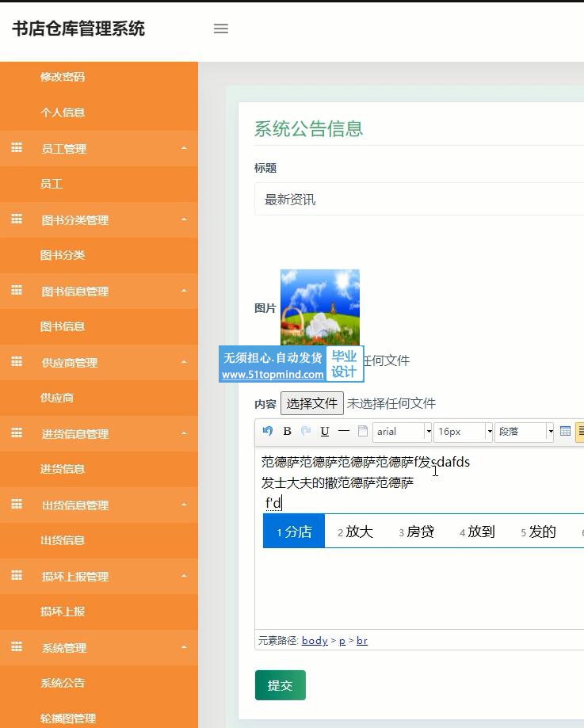The width and height of the screenshot is (584, 728).
Task: Toggle underline formatting in editor
Action: click(325, 431)
